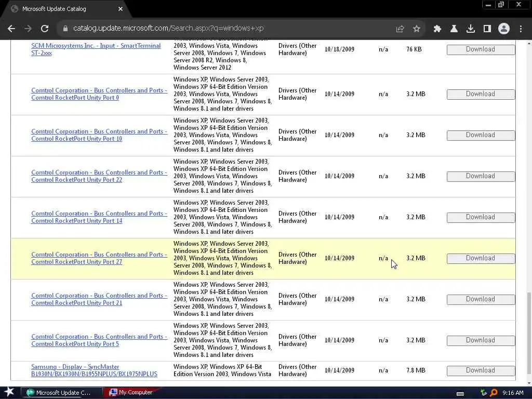Bookmark this page with the star icon
The height and width of the screenshot is (399, 532).
417,29
